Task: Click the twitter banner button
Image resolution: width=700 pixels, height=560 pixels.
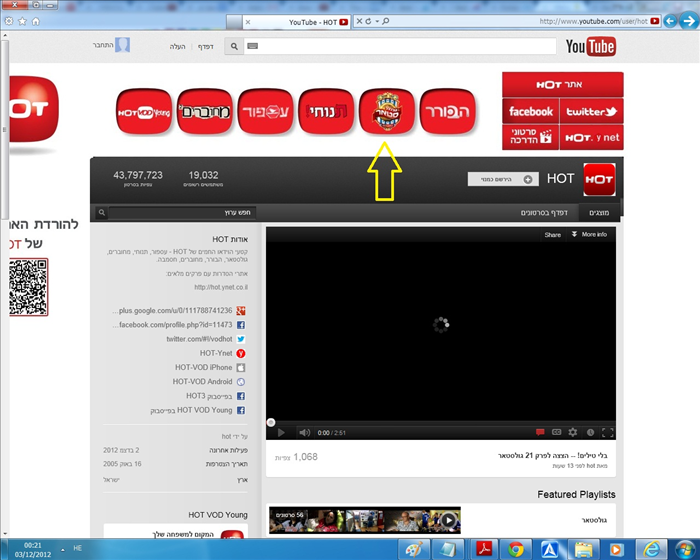Action: [x=592, y=111]
